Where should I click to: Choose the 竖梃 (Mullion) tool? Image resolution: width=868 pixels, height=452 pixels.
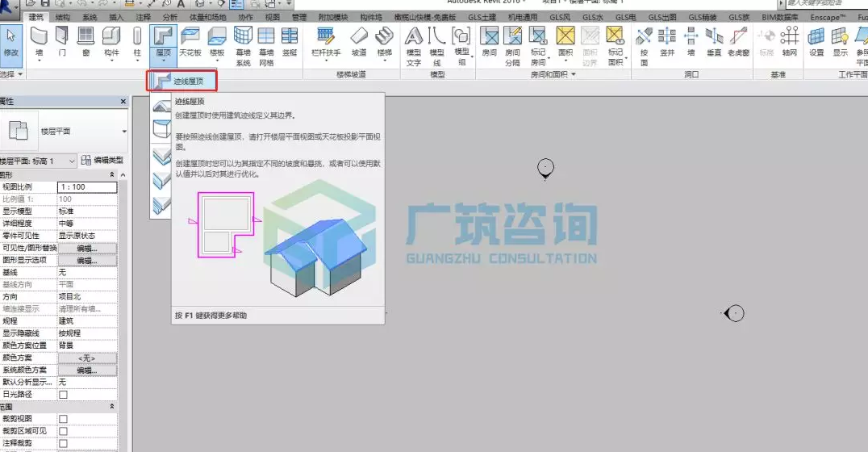[290, 42]
